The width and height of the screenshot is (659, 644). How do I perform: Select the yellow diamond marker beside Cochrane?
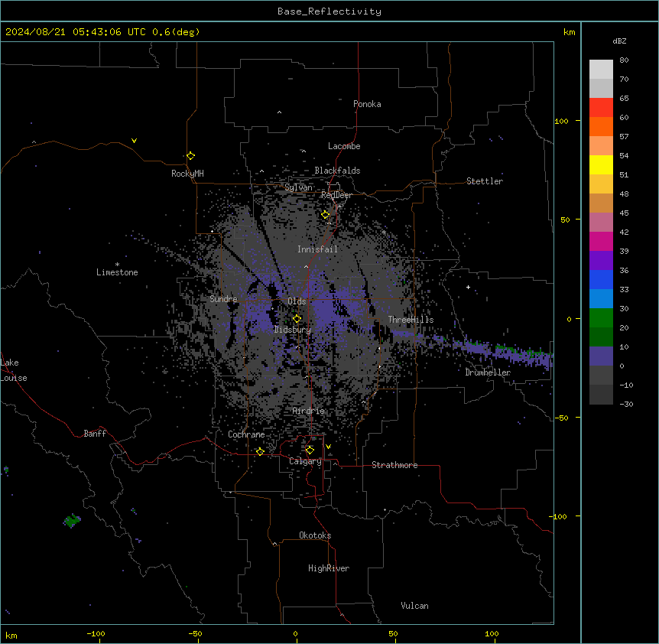pos(260,451)
